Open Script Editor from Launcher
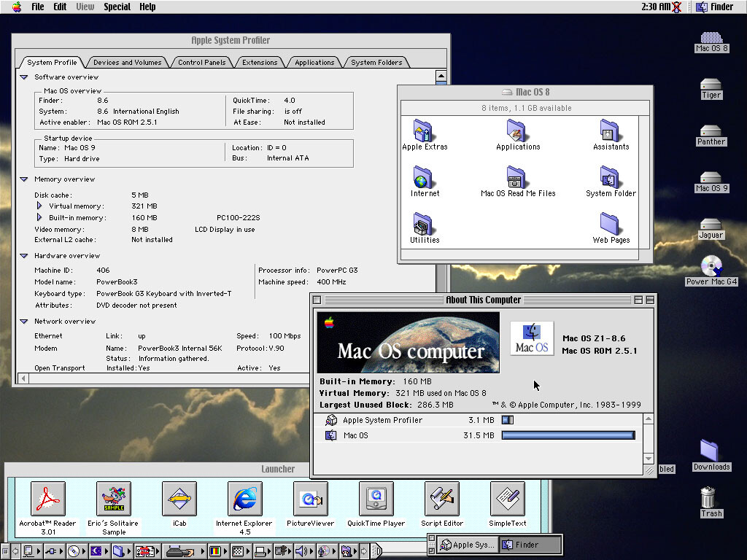The height and width of the screenshot is (560, 747). (442, 499)
